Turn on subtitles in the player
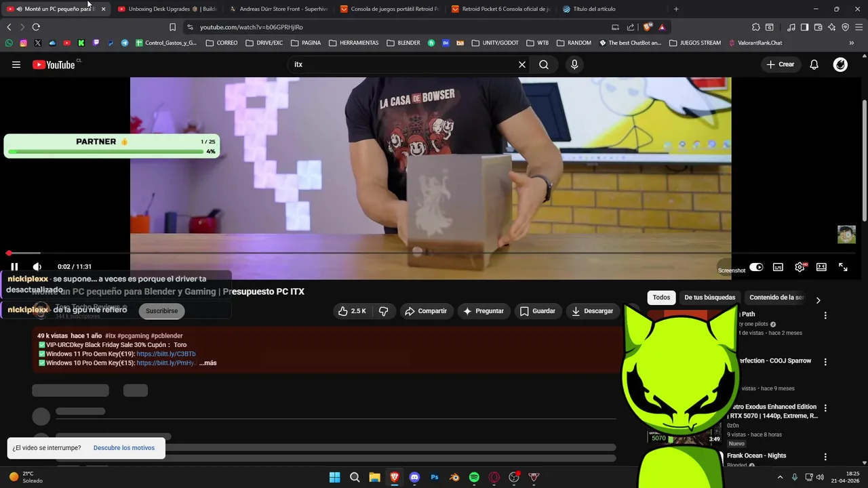The height and width of the screenshot is (488, 868). tap(778, 267)
